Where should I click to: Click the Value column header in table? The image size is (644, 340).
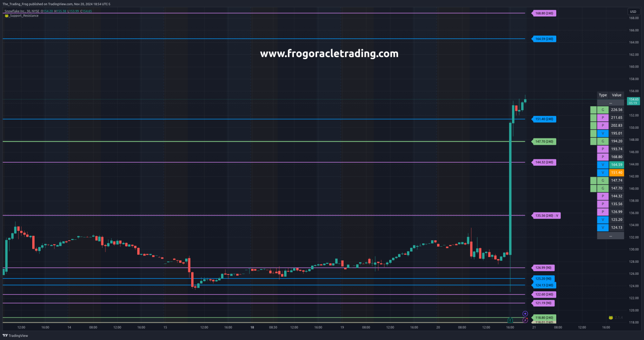click(617, 95)
